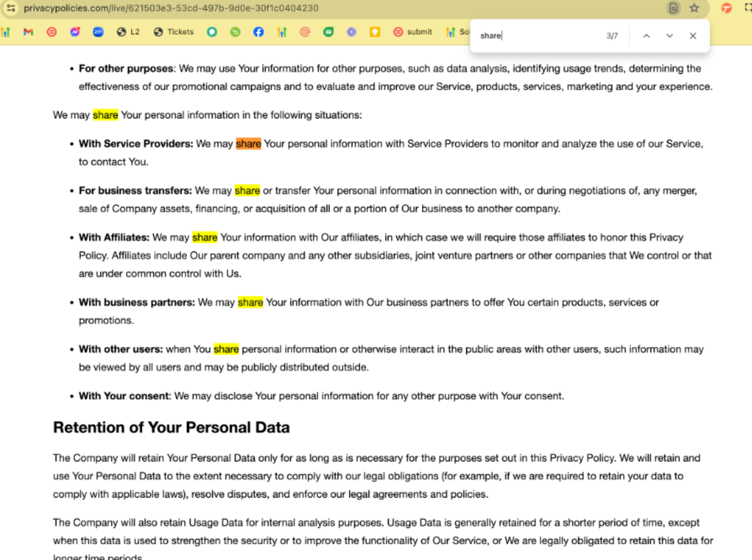
Task: Go to next find match
Action: (x=670, y=36)
